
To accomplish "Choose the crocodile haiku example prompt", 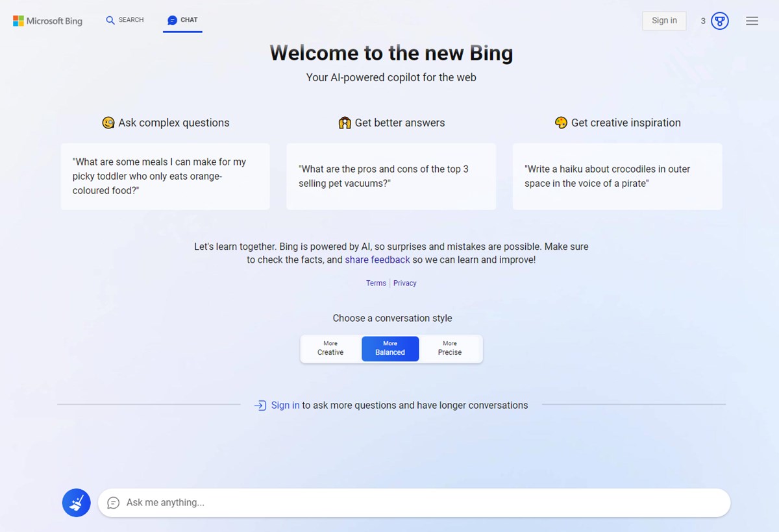I will 617,176.
